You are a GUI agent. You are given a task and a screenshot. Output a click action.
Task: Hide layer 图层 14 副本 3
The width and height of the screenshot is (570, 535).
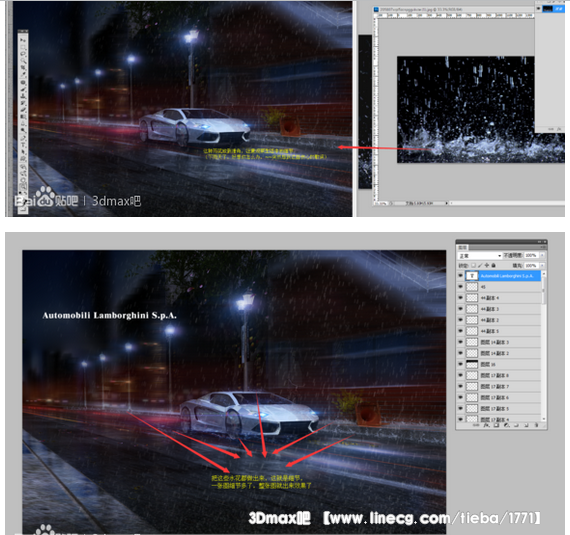[x=461, y=342]
